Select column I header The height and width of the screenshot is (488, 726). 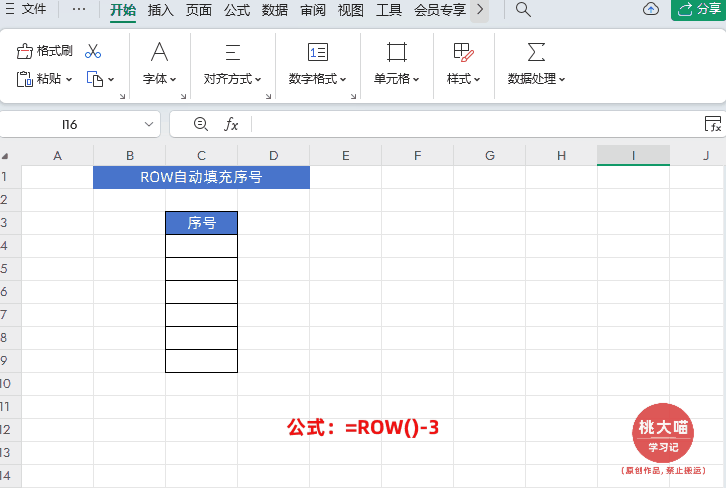pos(633,156)
